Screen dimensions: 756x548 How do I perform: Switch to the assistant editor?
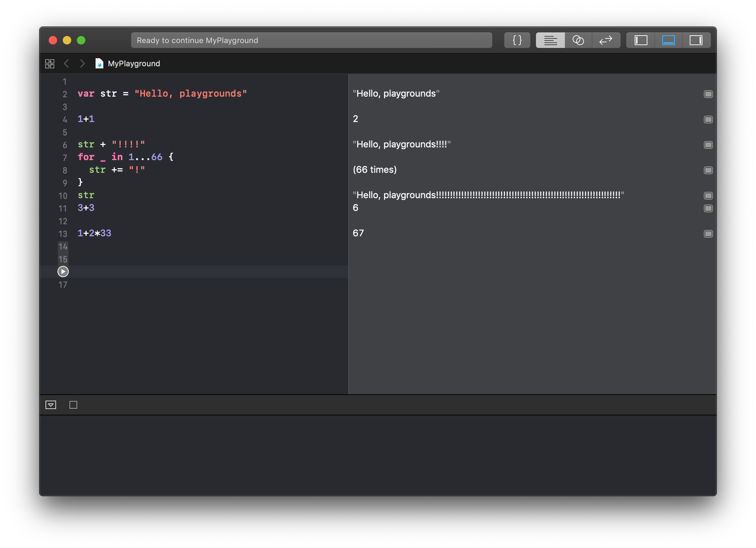[578, 40]
